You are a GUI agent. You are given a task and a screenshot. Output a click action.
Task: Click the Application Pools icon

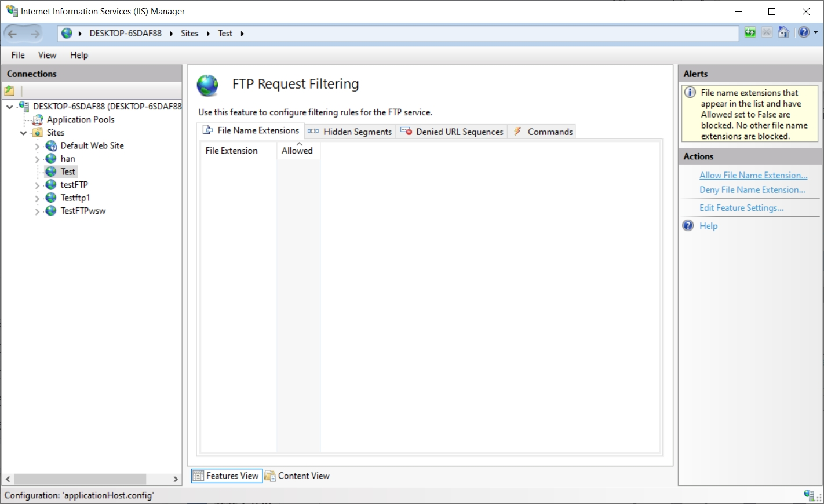pyautogui.click(x=38, y=119)
